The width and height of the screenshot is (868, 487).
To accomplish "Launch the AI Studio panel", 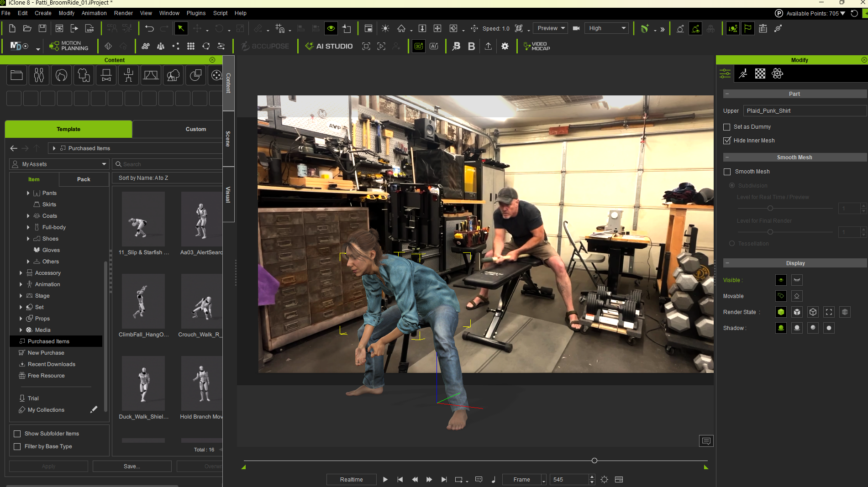I will click(x=329, y=46).
